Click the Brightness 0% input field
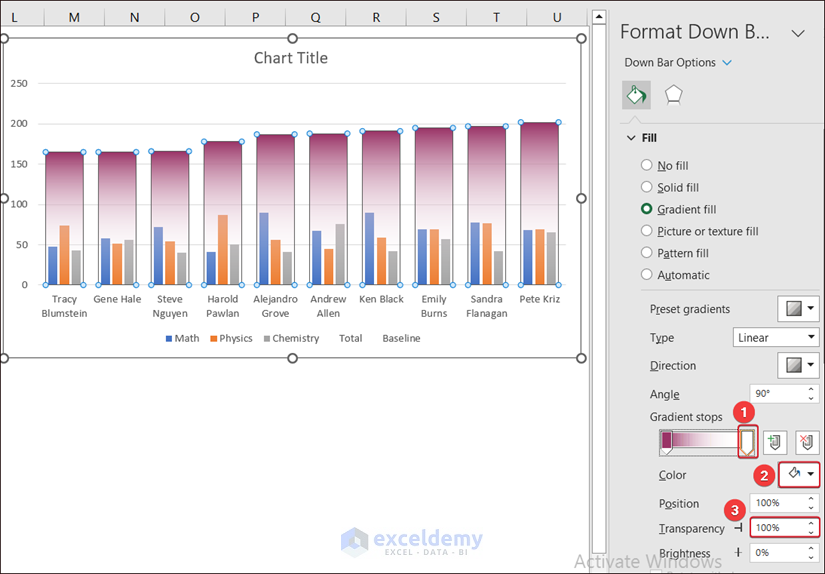 coord(778,552)
